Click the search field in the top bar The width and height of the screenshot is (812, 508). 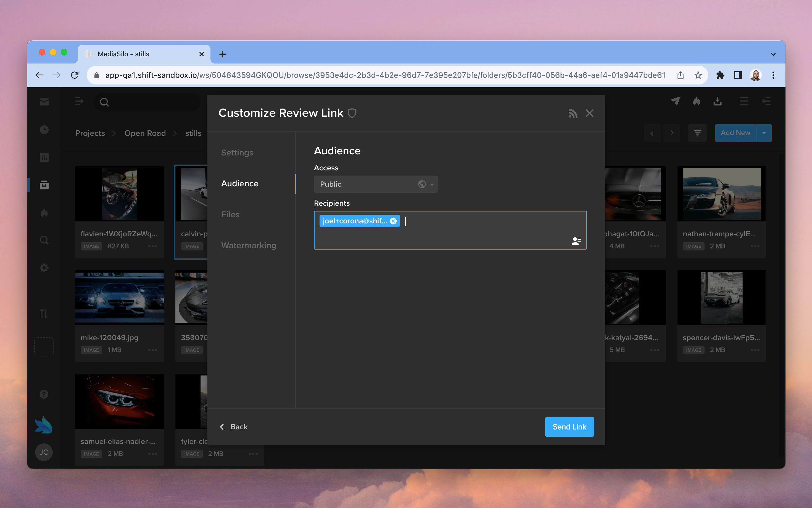(x=147, y=102)
